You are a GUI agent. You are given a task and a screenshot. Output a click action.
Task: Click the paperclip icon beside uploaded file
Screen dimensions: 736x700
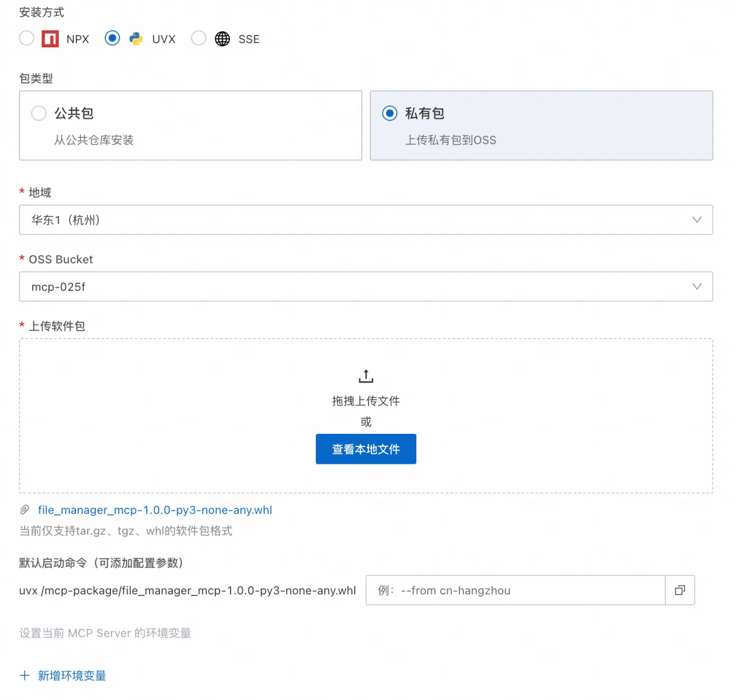[x=25, y=510]
